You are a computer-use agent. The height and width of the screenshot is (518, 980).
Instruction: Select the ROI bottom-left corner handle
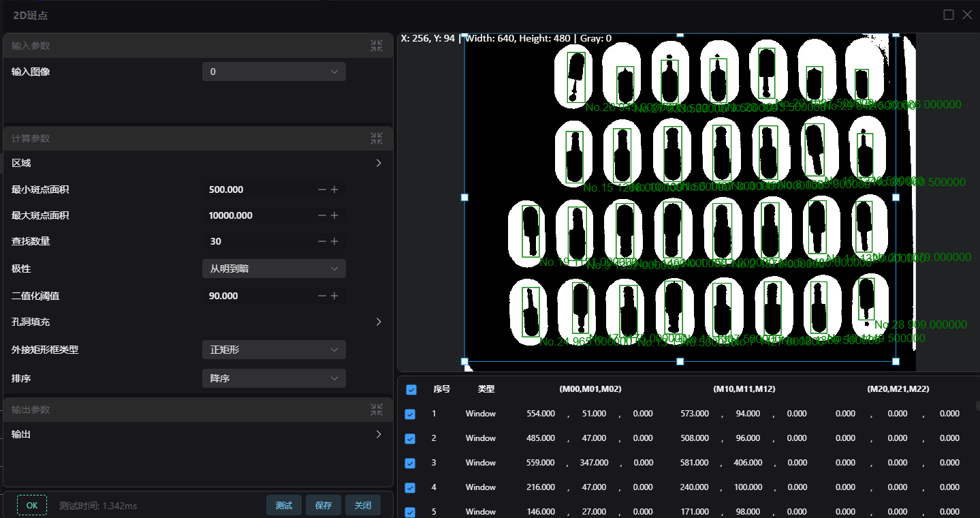(464, 361)
